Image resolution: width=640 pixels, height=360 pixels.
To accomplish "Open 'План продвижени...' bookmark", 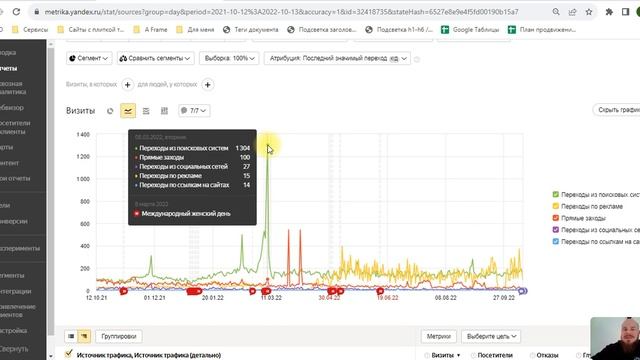I will (x=542, y=29).
